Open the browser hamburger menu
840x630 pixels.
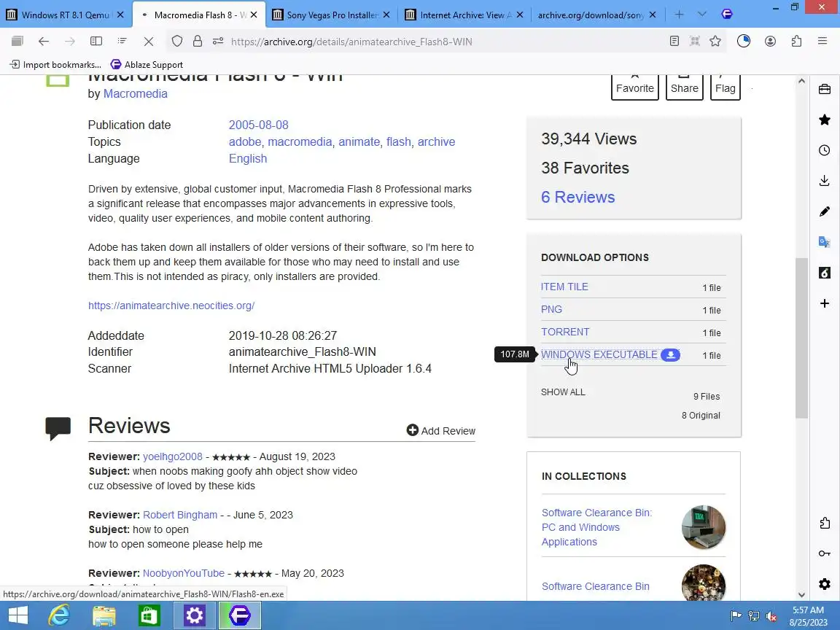tap(822, 42)
